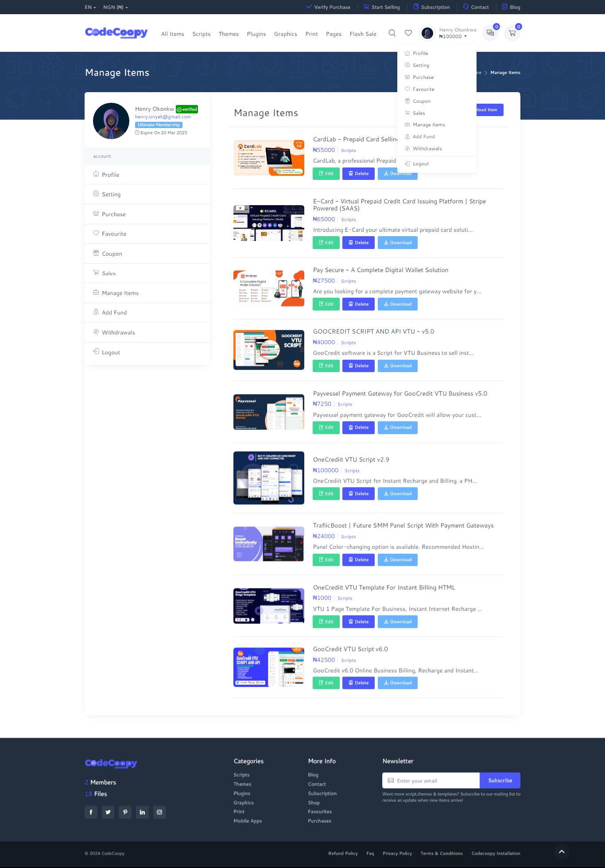Click the back-to-top arrow button
Screen dimensions: 605x868
click(x=562, y=852)
